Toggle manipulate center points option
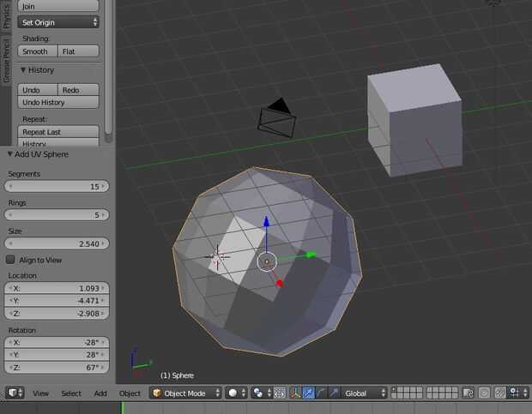This screenshot has height=414, width=532. (280, 393)
